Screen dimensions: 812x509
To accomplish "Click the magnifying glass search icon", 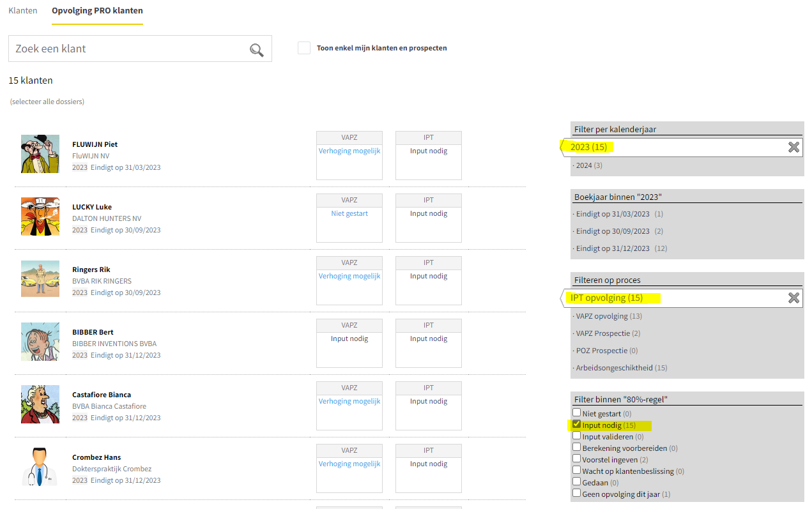I will pos(256,50).
